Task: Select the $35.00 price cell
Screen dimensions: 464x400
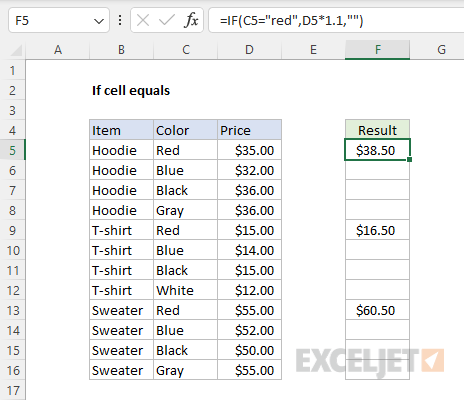Action: click(x=249, y=150)
